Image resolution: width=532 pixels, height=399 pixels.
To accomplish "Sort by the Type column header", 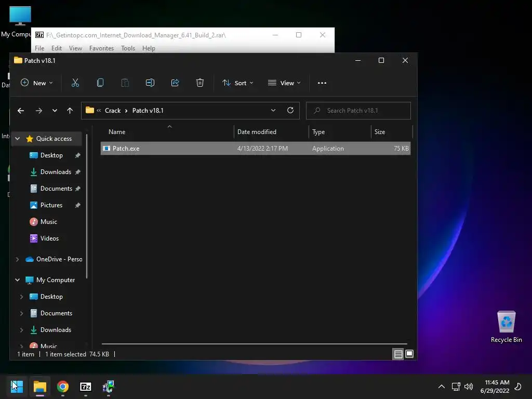I will (340, 131).
